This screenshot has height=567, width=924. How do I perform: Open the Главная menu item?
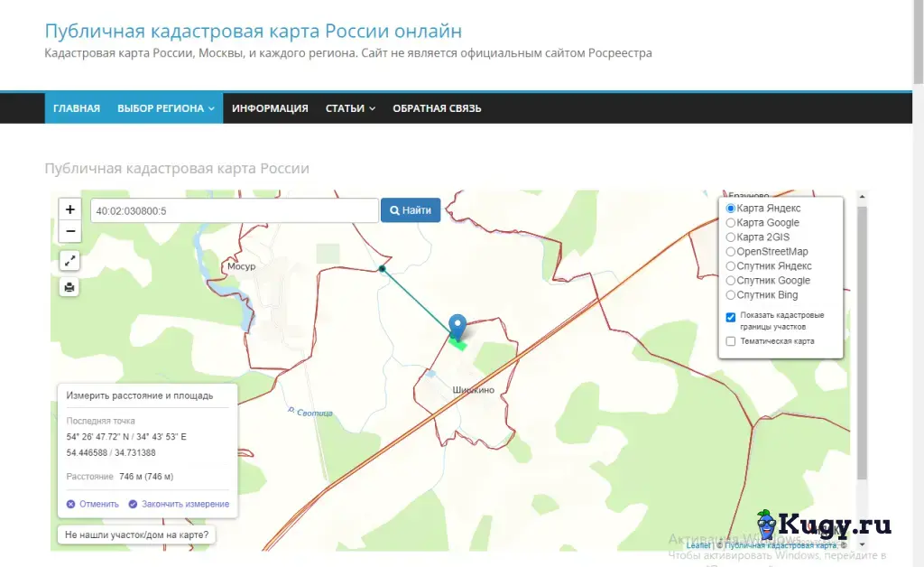click(77, 108)
